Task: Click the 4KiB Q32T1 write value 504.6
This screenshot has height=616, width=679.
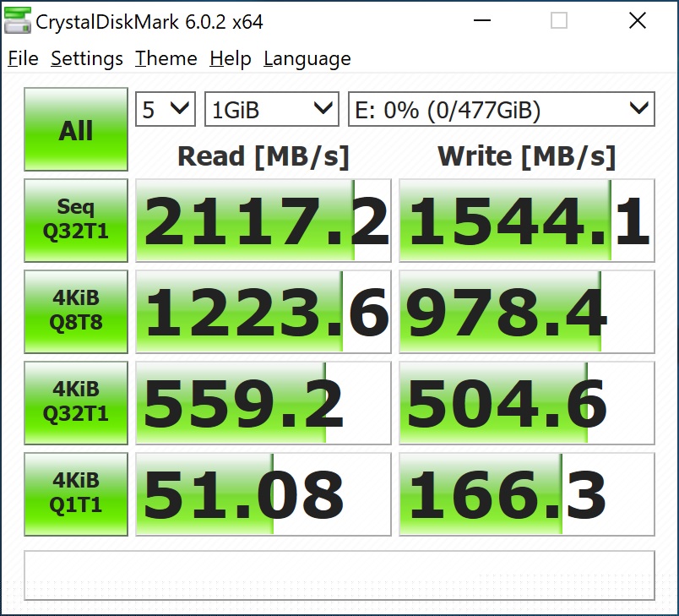Action: tap(527, 403)
